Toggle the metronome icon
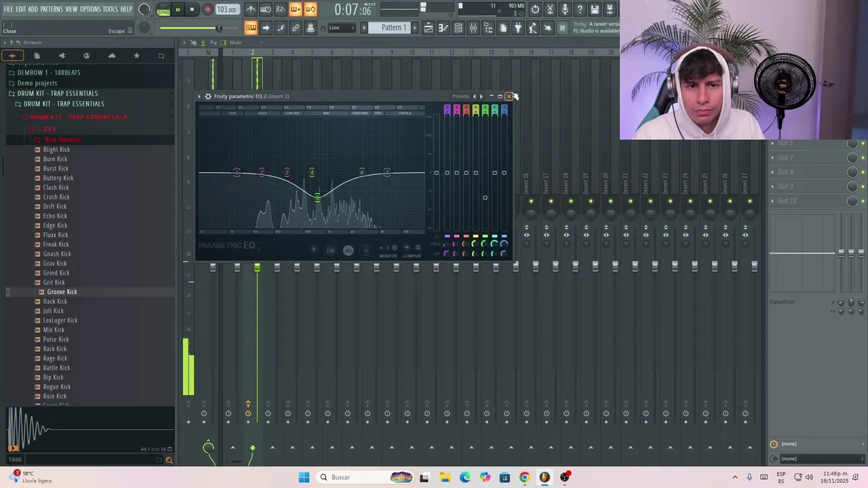 point(251,9)
